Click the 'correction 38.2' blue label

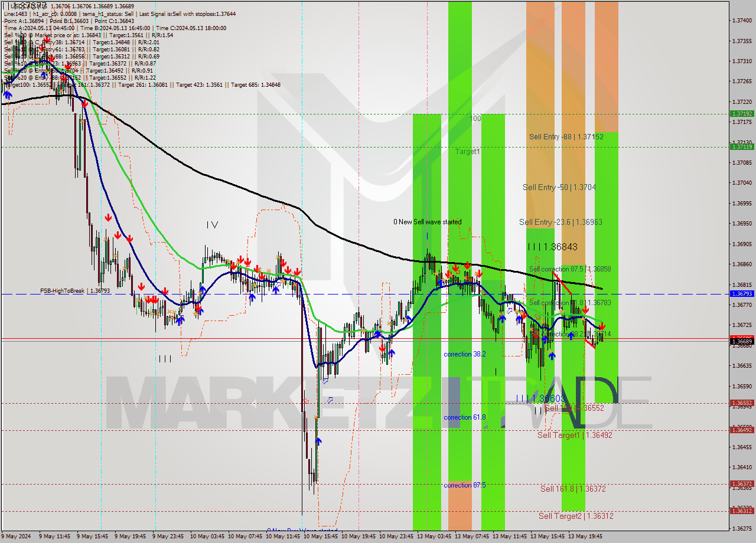pos(465,354)
